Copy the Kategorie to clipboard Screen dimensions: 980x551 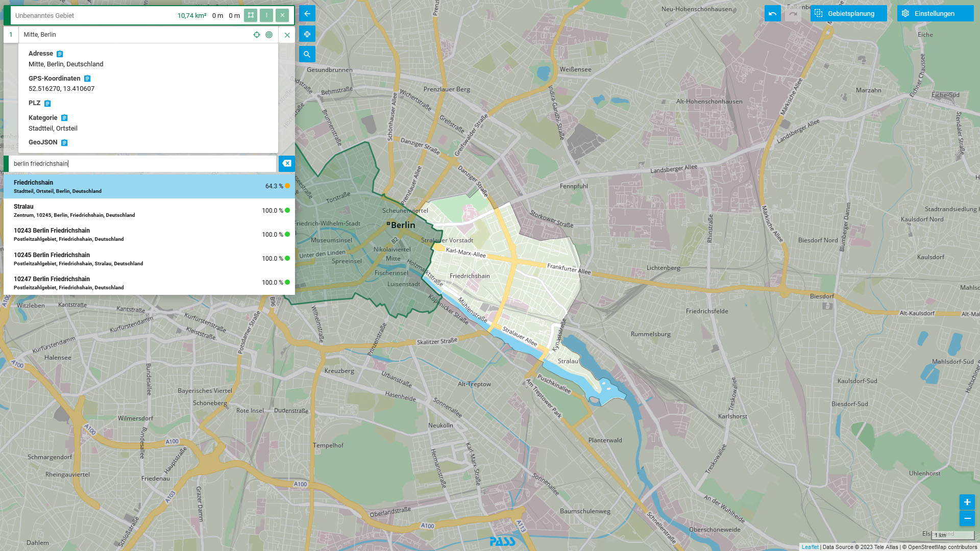click(64, 118)
